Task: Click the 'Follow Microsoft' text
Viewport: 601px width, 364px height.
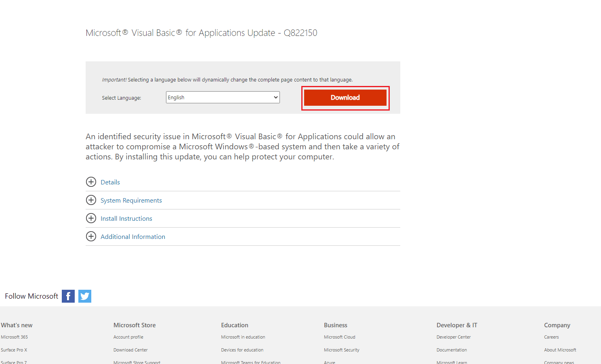Action: 32,296
